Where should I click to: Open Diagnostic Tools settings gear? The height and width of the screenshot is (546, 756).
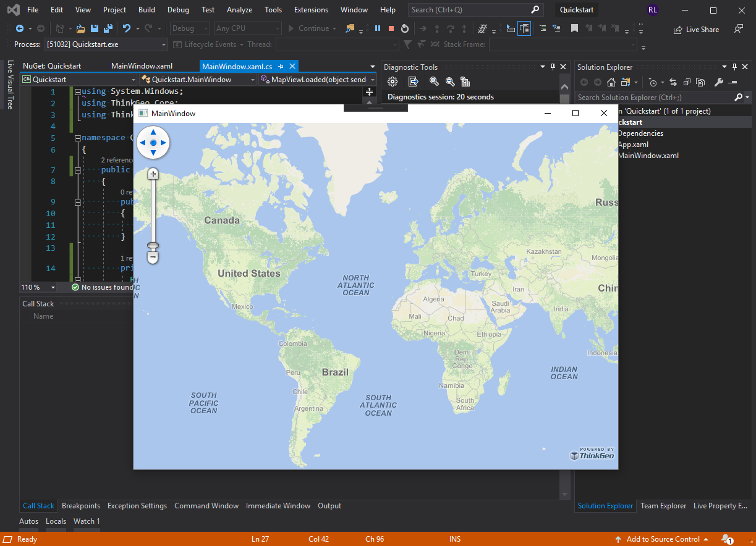393,82
